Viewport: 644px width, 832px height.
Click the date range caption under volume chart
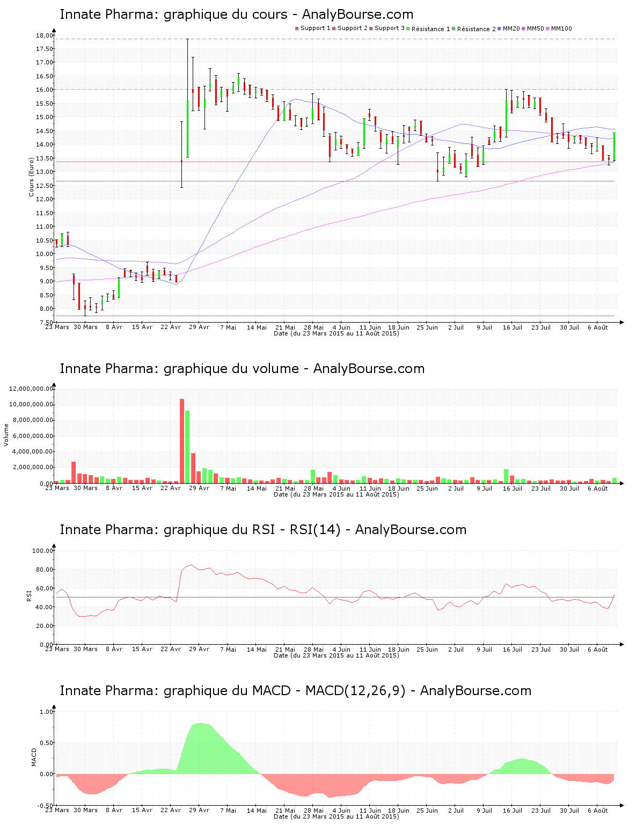point(336,494)
